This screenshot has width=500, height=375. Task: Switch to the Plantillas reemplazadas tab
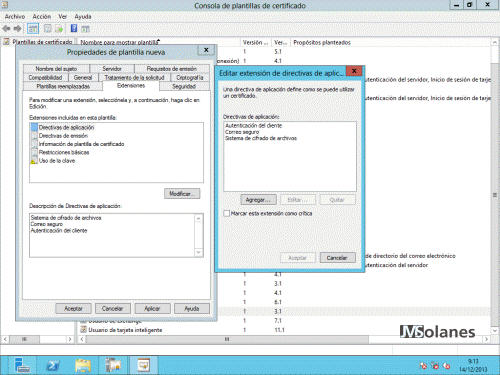click(x=63, y=86)
